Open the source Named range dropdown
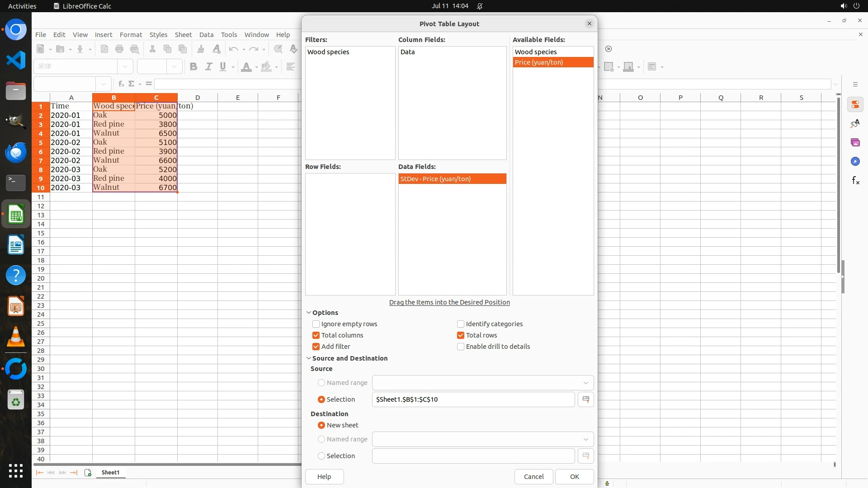This screenshot has height=488, width=868. click(585, 383)
